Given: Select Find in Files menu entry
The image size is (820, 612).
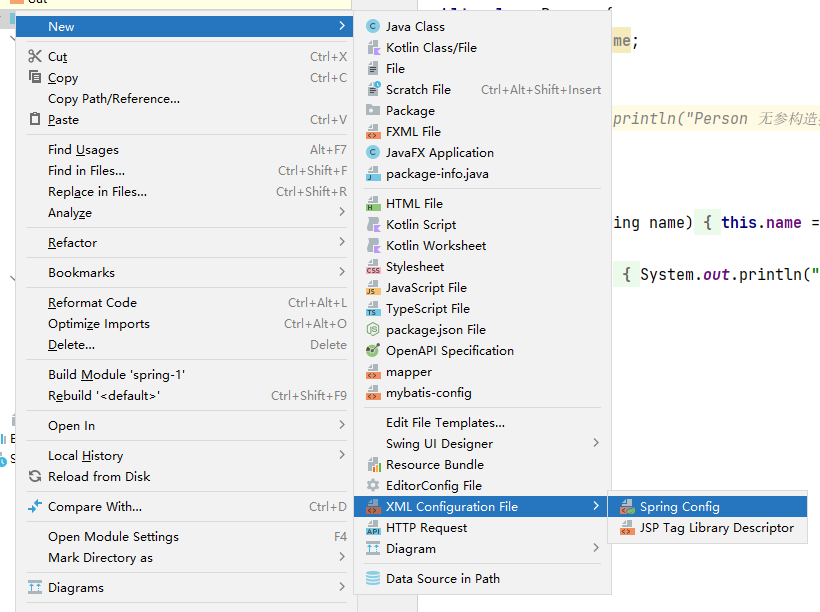Looking at the screenshot, I should [86, 171].
